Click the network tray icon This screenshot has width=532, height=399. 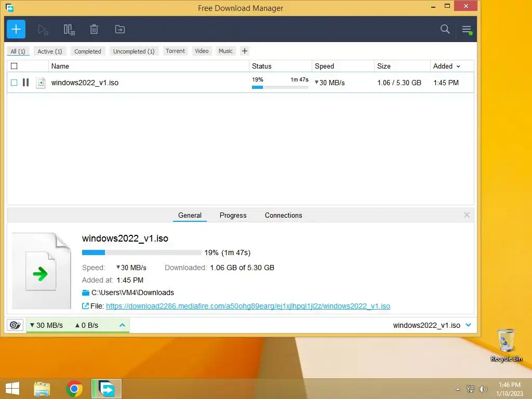(x=471, y=389)
